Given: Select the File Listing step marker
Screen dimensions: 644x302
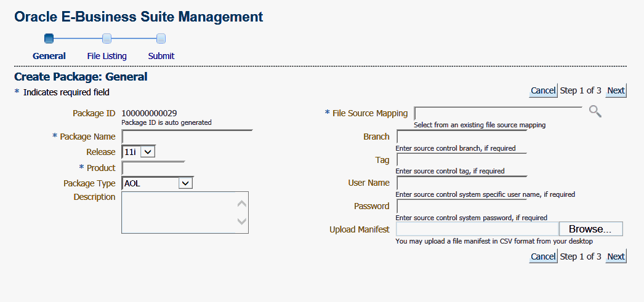Looking at the screenshot, I should tap(107, 39).
